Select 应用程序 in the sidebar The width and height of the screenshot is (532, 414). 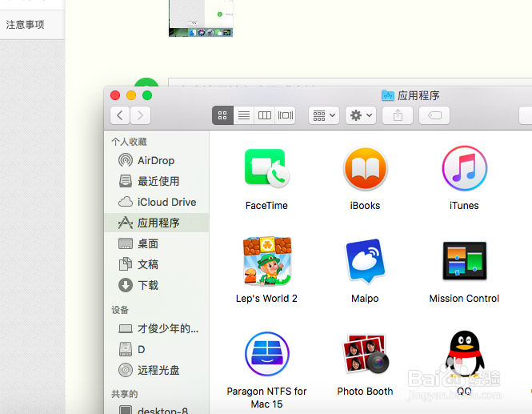(x=157, y=223)
